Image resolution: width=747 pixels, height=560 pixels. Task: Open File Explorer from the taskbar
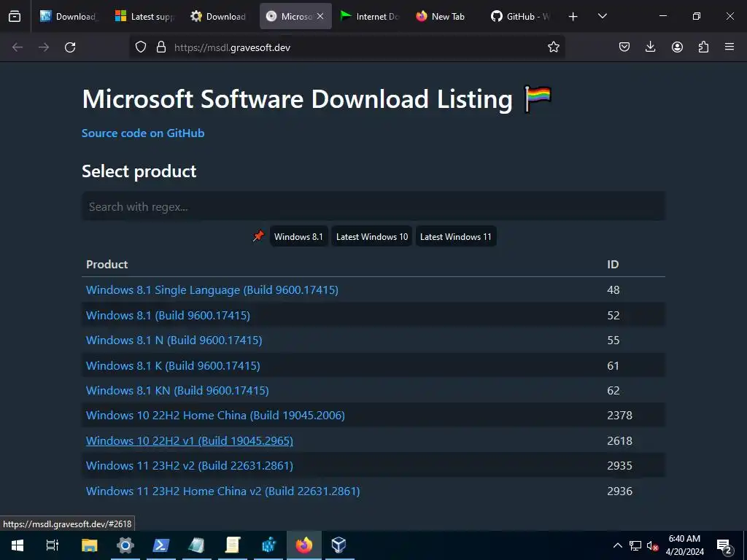[x=90, y=545]
